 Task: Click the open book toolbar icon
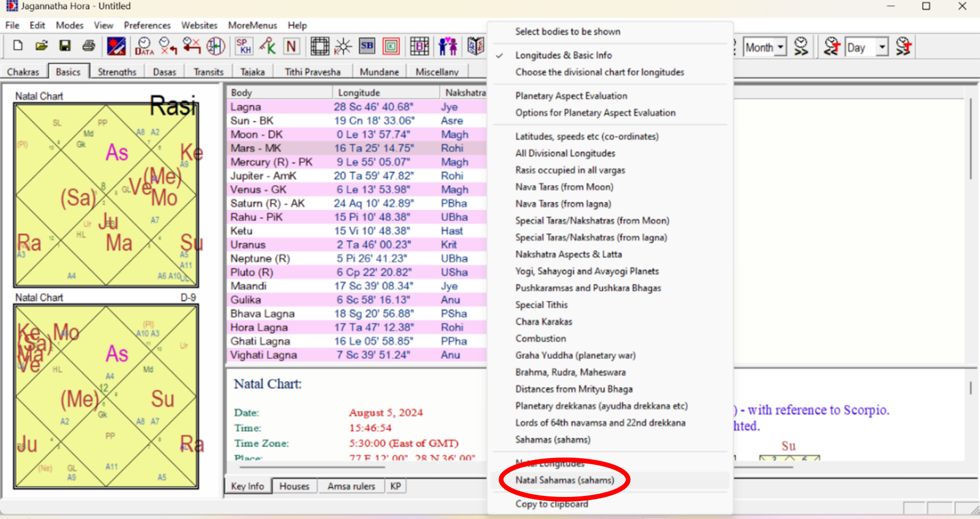[476, 46]
